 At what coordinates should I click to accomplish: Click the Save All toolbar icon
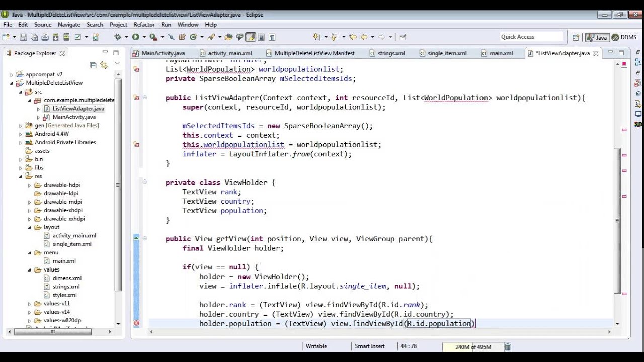click(x=34, y=37)
